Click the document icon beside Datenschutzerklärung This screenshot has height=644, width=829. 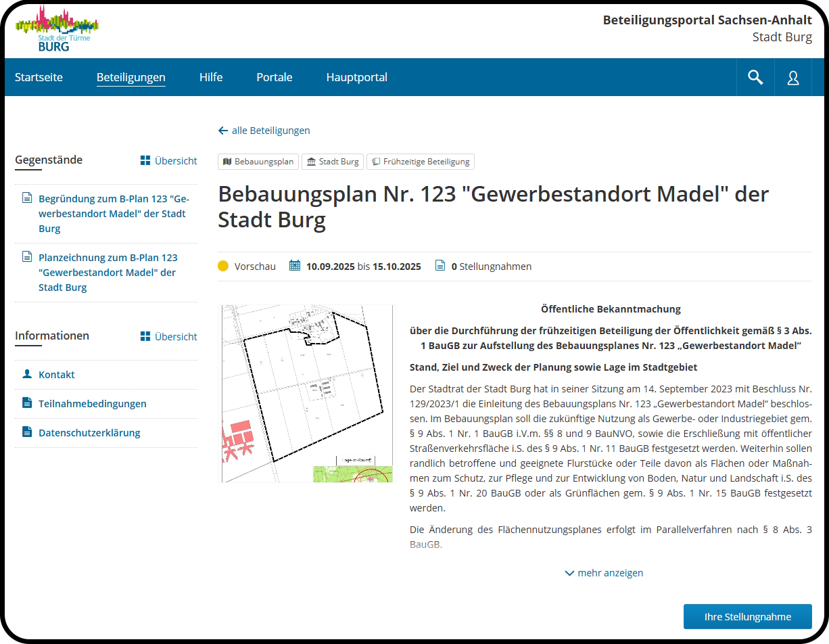(x=27, y=432)
